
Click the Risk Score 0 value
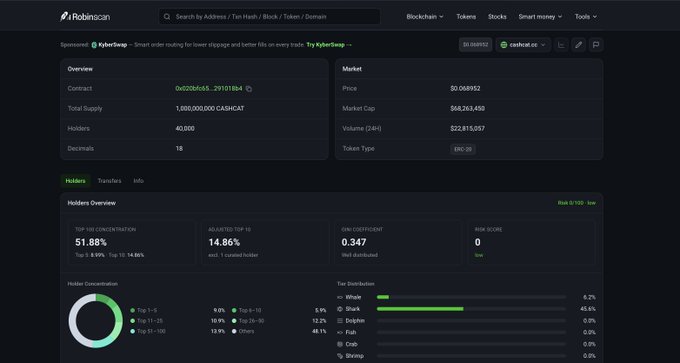click(x=477, y=242)
